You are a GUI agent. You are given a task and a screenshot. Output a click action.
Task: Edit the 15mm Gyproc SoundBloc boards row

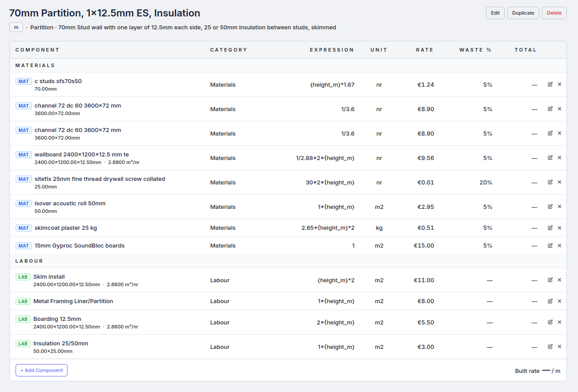[550, 245]
